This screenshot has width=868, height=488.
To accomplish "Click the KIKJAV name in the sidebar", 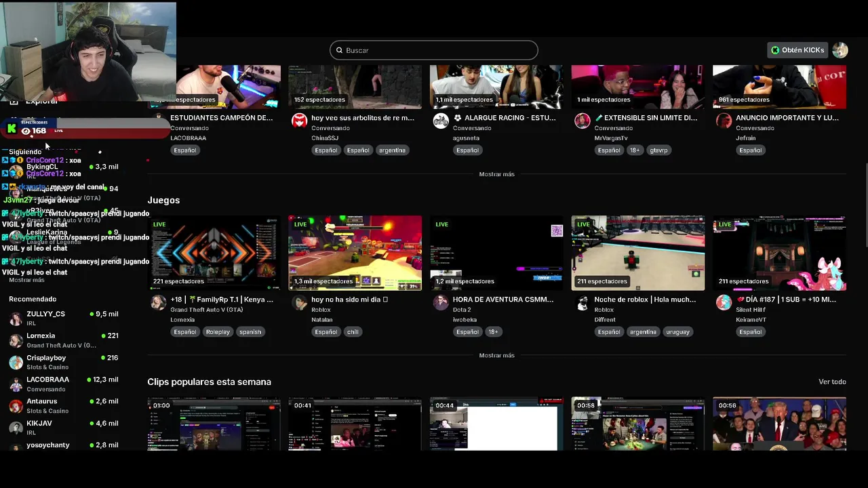I will (x=39, y=423).
